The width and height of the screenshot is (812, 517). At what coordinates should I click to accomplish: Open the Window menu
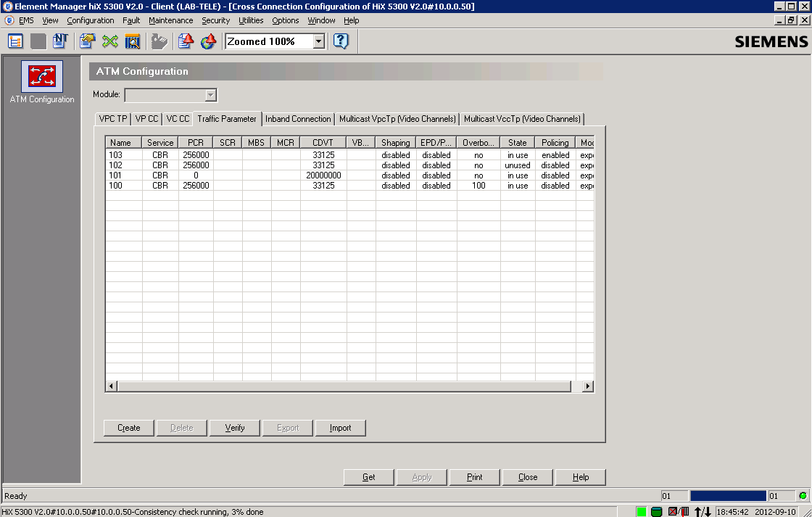pyautogui.click(x=322, y=20)
